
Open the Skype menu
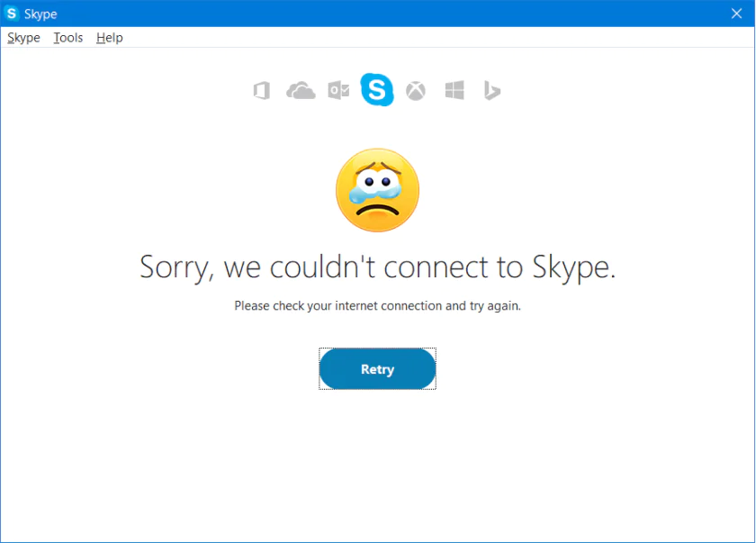[x=22, y=37]
